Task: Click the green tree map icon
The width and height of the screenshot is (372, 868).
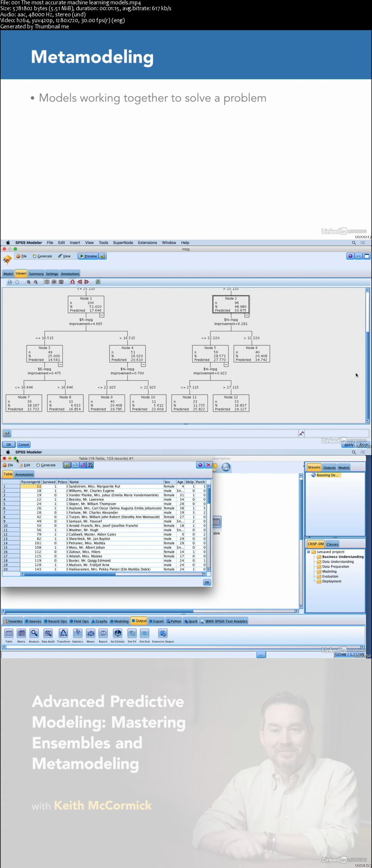Action: 98,282
